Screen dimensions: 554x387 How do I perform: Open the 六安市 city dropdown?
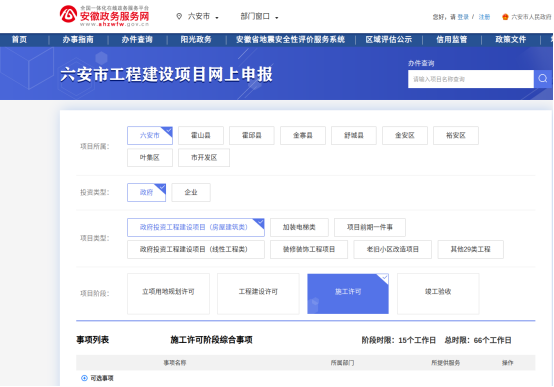click(x=203, y=16)
